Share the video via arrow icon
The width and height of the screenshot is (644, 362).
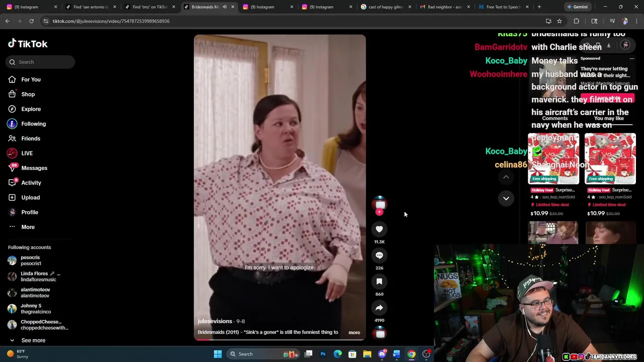point(379,308)
